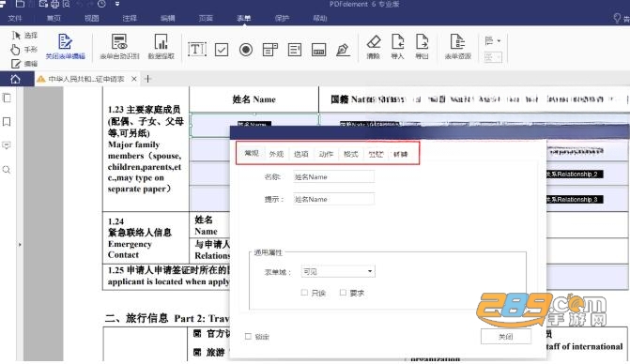Open the page thumbnails side panel
The width and height of the screenshot is (630, 364).
[x=7, y=98]
